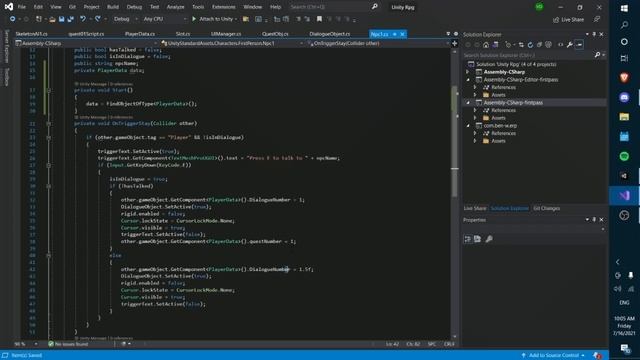The image size is (640, 360).
Task: Click the Collapse All icon in Solution Explorer
Action: click(x=539, y=44)
